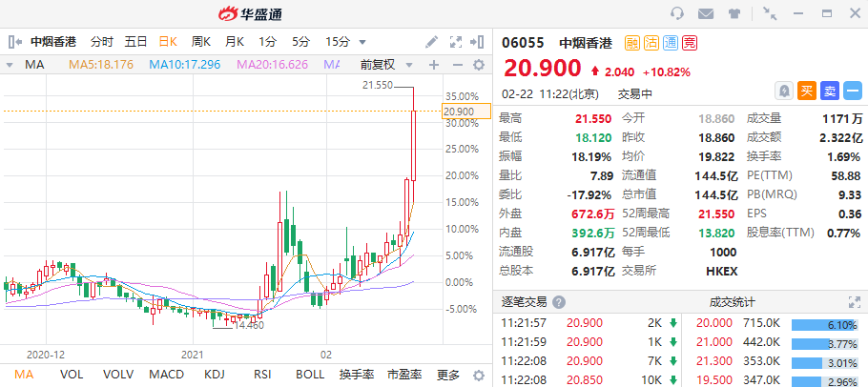868x387 pixels.
Task: Select 市盈率 indicator
Action: point(404,375)
